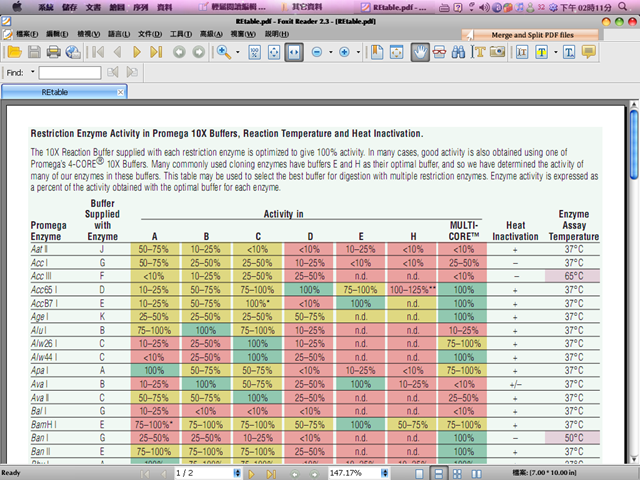Click the bookmark page layout icon
640x480 pixels.
coord(377,52)
